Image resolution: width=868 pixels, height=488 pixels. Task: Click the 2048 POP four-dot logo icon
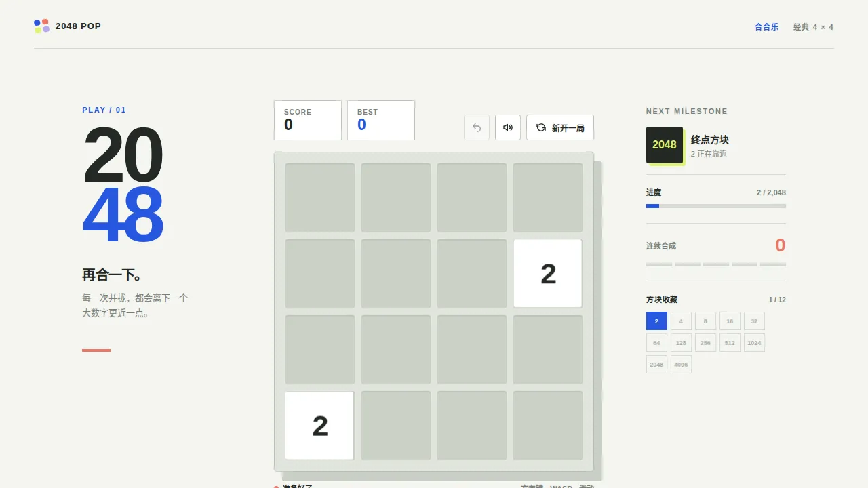pyautogui.click(x=41, y=26)
